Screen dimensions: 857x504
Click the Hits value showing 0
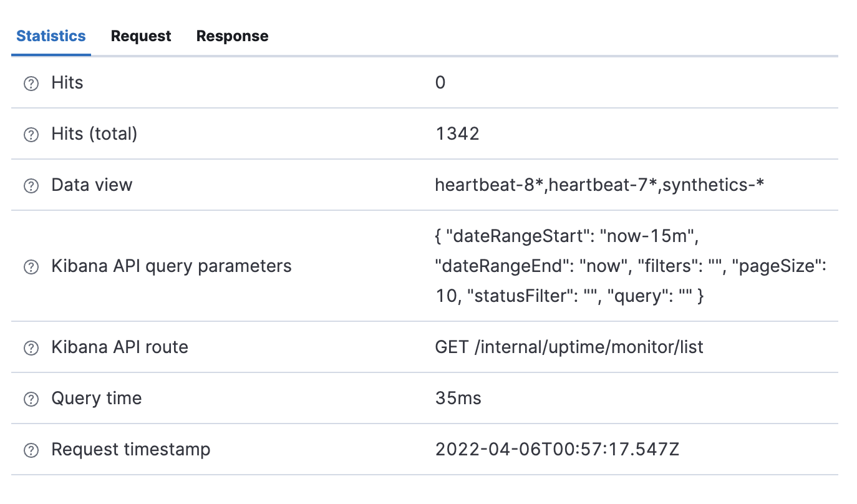click(440, 83)
